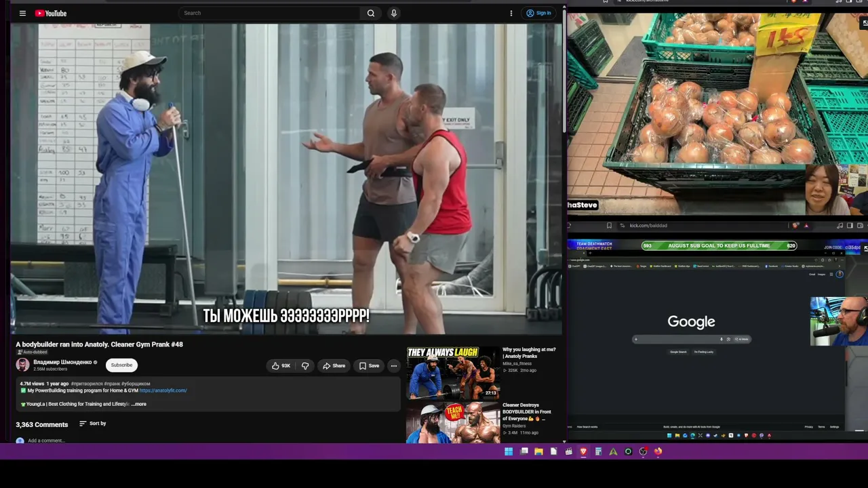Open Firefox from the taskbar

658,451
